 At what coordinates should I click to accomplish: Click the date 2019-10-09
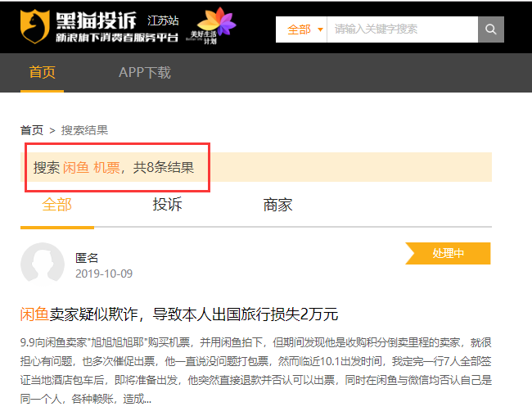(x=104, y=274)
